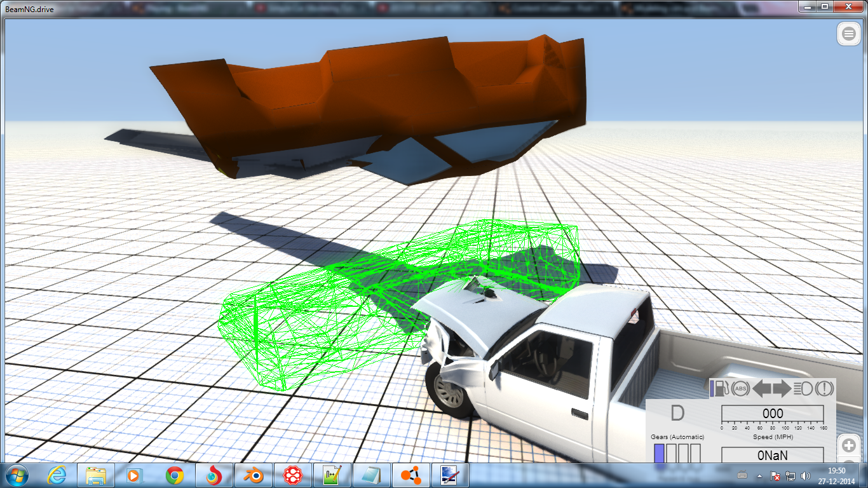Click the left turn signal arrow

click(x=762, y=389)
